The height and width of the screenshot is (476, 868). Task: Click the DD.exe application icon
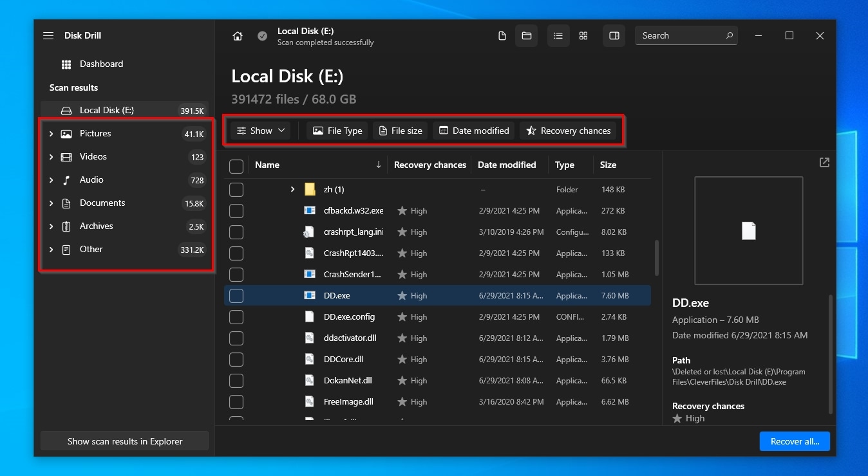pyautogui.click(x=310, y=295)
